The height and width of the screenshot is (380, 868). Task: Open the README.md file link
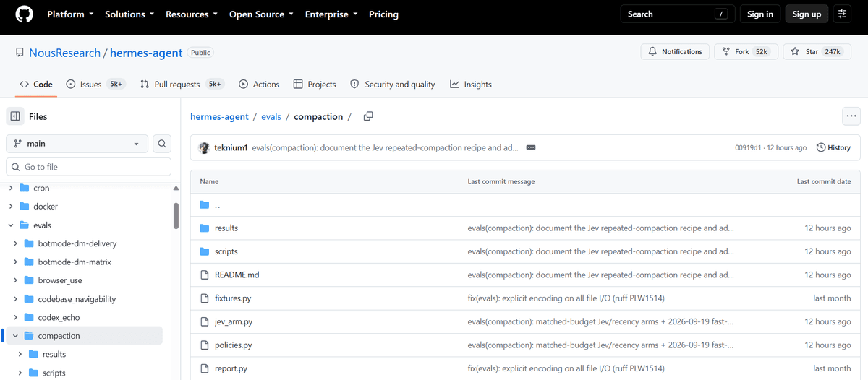[237, 275]
